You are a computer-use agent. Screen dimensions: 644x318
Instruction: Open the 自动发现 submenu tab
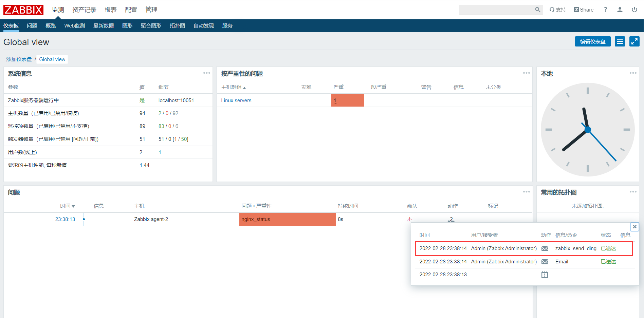(204, 26)
